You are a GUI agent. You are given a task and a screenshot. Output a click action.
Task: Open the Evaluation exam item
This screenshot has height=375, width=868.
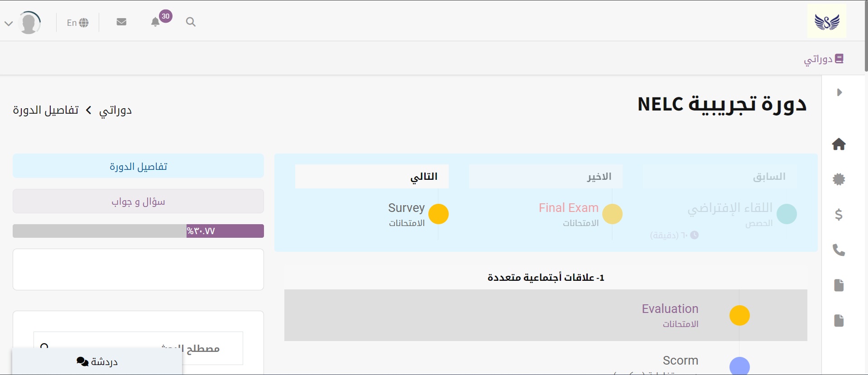670,309
